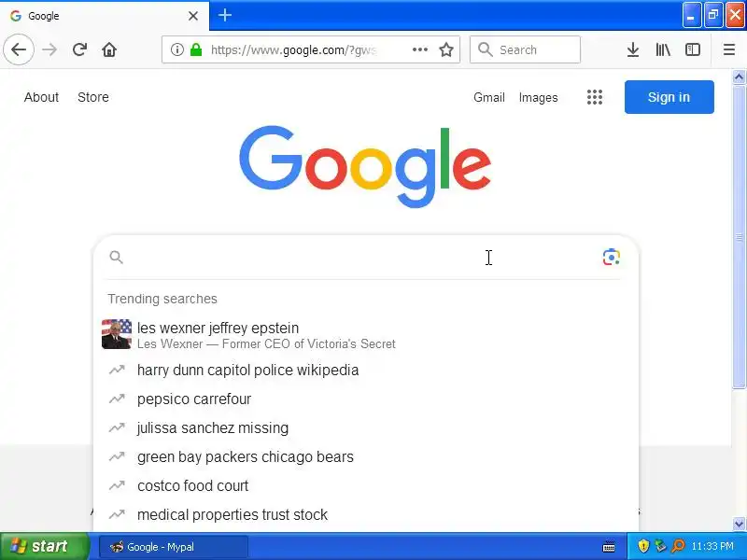Open the hamburger application menu
The height and width of the screenshot is (560, 747).
729,49
